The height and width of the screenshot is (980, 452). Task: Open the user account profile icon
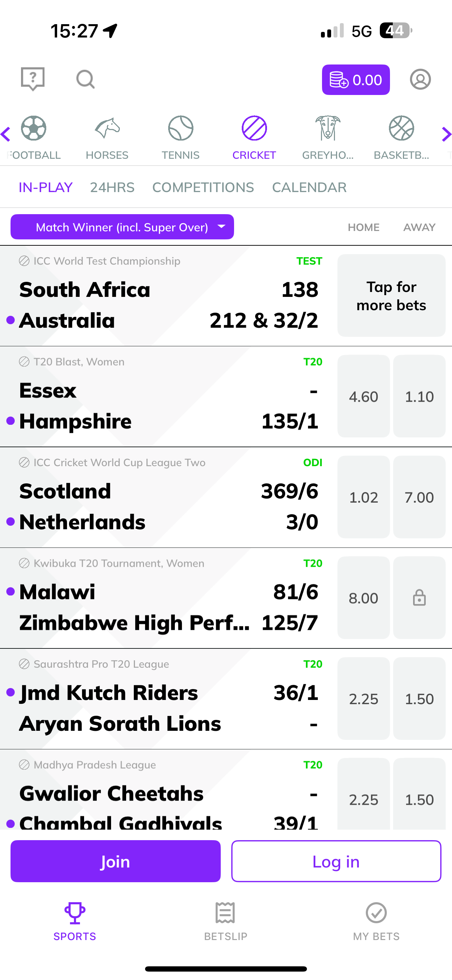420,80
